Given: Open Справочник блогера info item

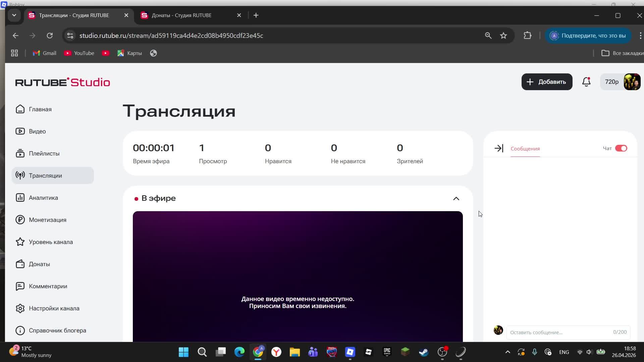Looking at the screenshot, I should coord(57,330).
